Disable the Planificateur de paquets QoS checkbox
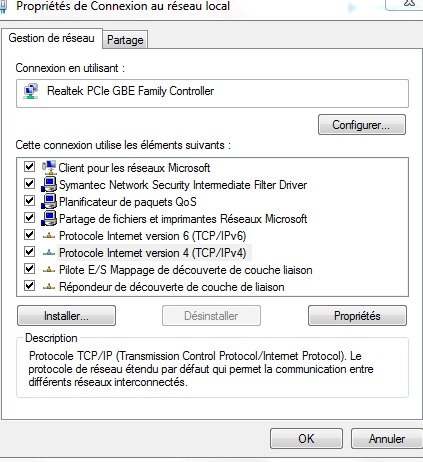Viewport: 423px width, 462px height. coord(30,200)
